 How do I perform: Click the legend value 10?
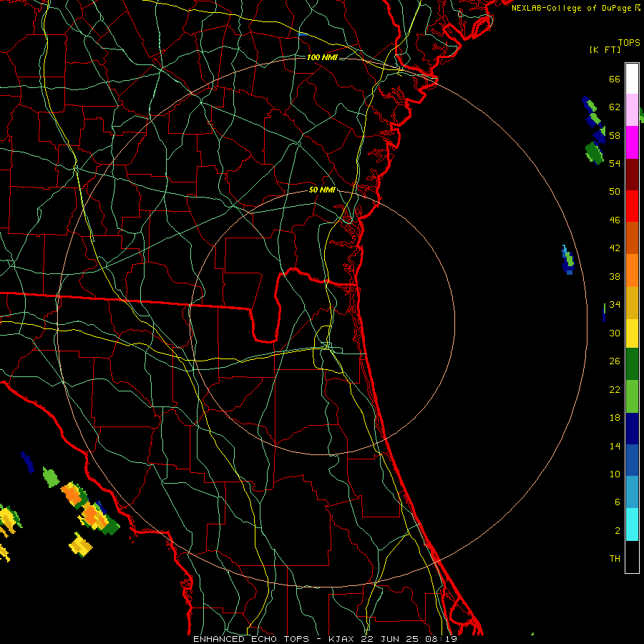point(615,474)
